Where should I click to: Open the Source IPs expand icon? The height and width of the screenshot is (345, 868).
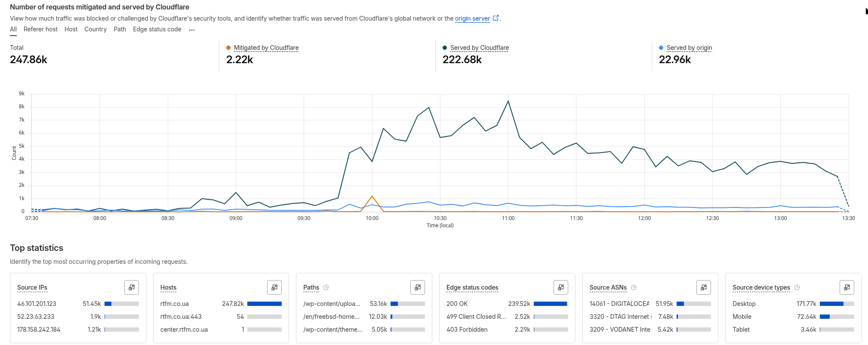[x=132, y=287]
